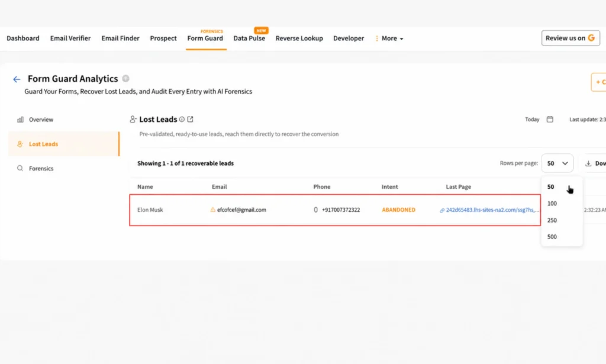This screenshot has height=364, width=606.
Task: Open the Data Pulse tab
Action: (249, 38)
